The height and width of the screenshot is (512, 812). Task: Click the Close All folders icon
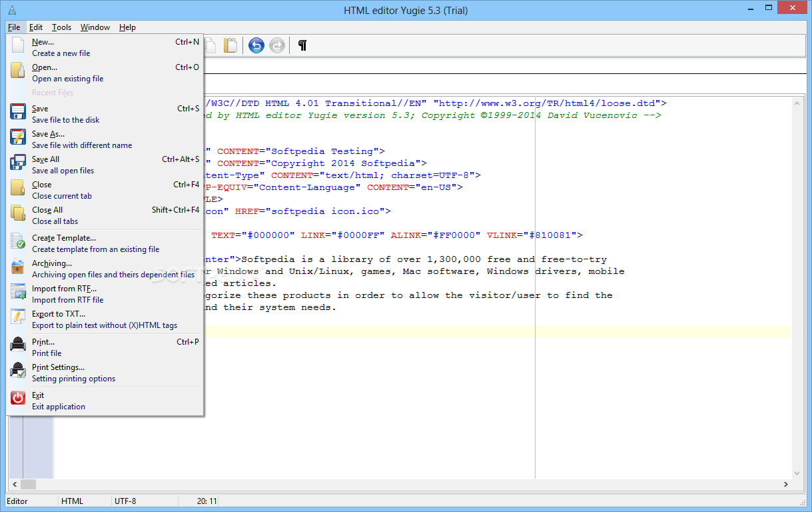click(17, 213)
